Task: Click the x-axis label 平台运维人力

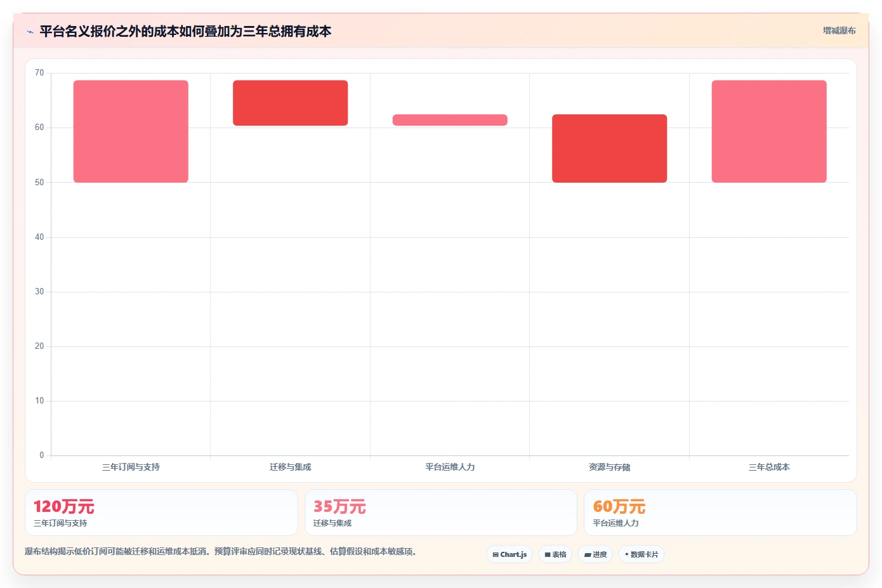Action: (450, 467)
